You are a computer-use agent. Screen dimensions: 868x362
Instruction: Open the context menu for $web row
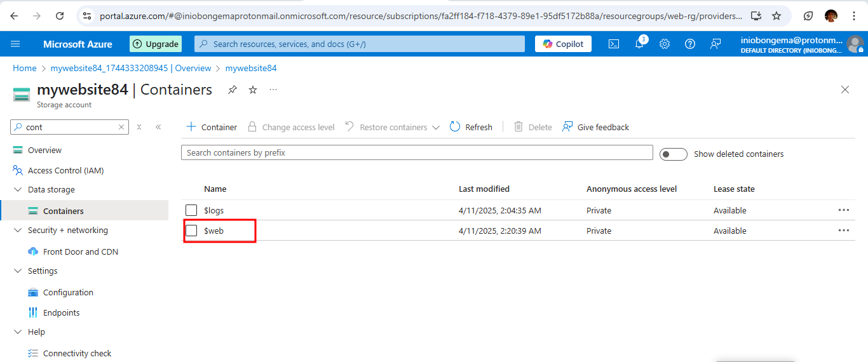[x=844, y=230]
